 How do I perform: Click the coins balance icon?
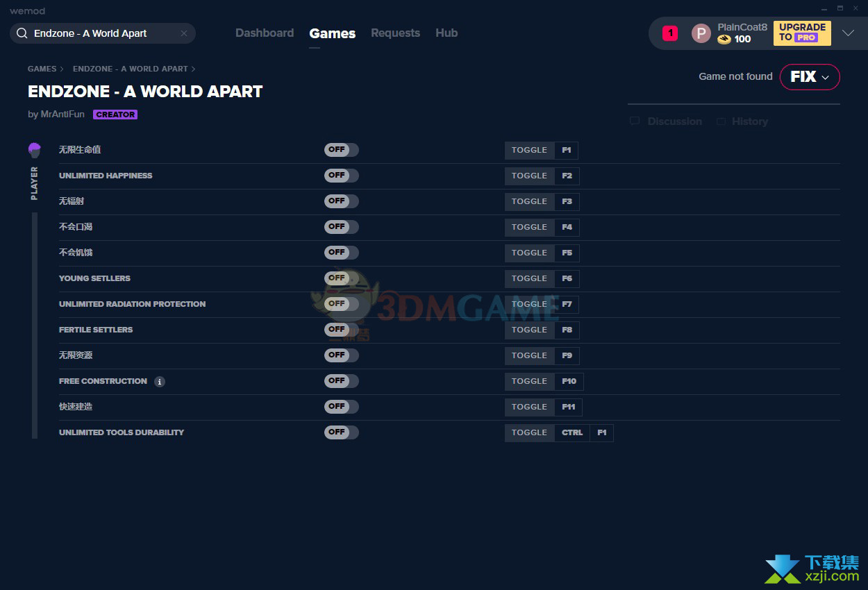(x=724, y=40)
